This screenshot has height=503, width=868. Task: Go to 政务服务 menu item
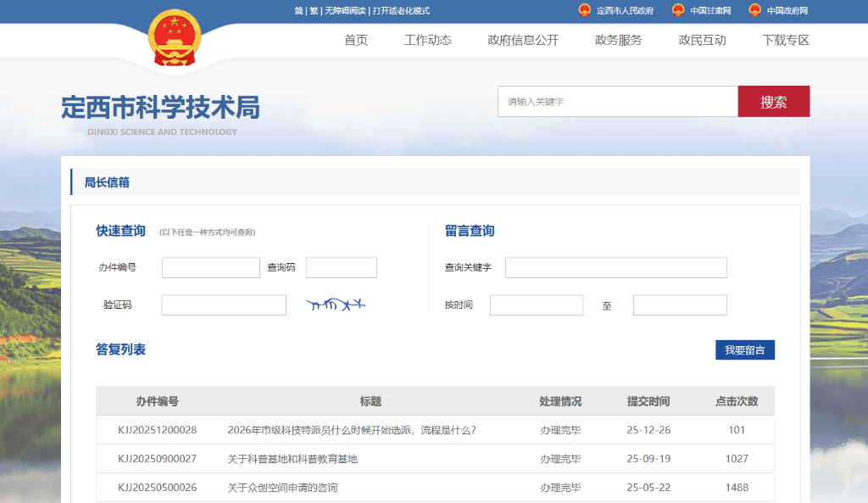(x=619, y=40)
